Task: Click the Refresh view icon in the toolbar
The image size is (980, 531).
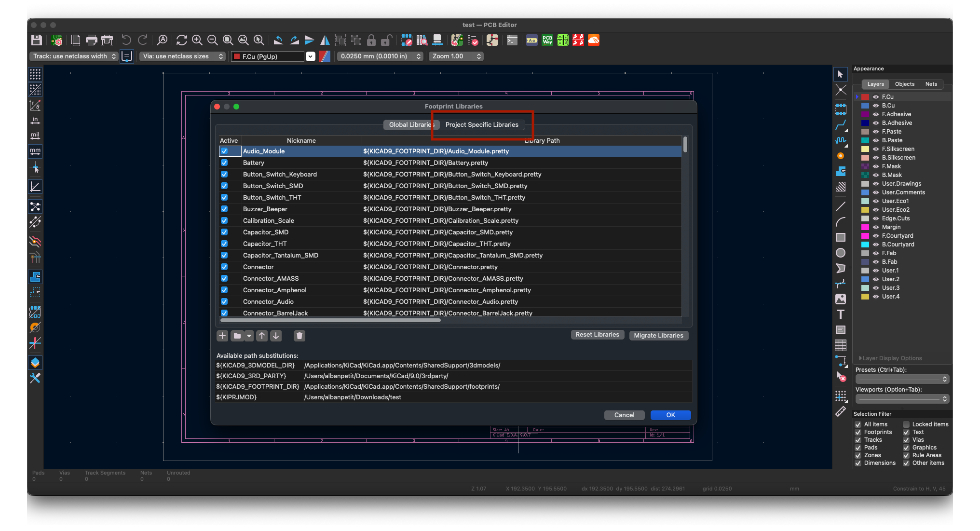Action: 181,41
